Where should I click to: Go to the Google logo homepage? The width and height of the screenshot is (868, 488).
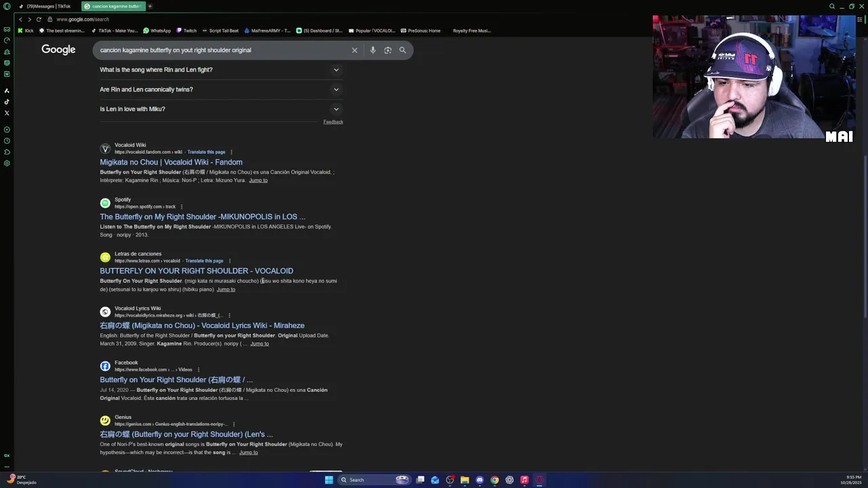click(58, 49)
